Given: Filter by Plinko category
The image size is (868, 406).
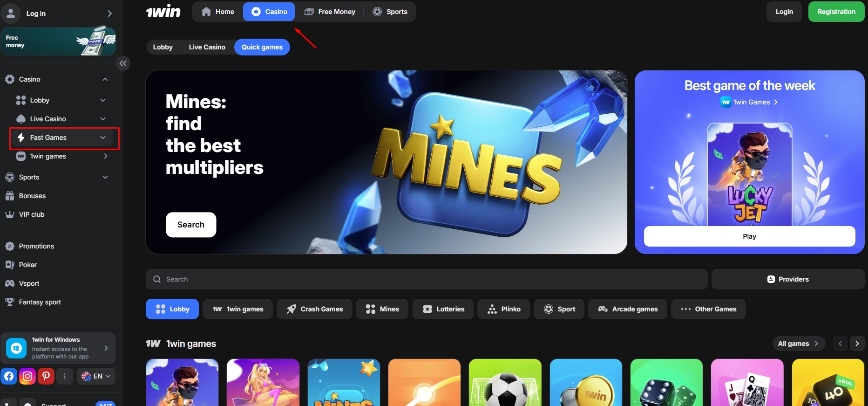Looking at the screenshot, I should point(504,309).
